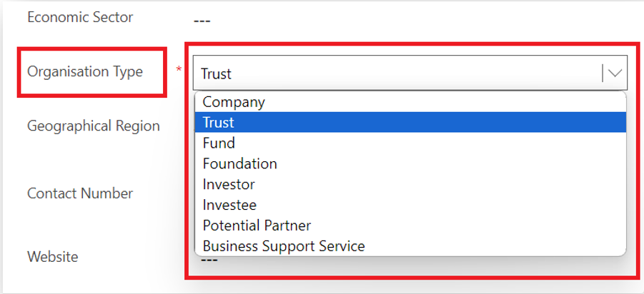Open the Organisation Type dropdown chevron

click(615, 73)
